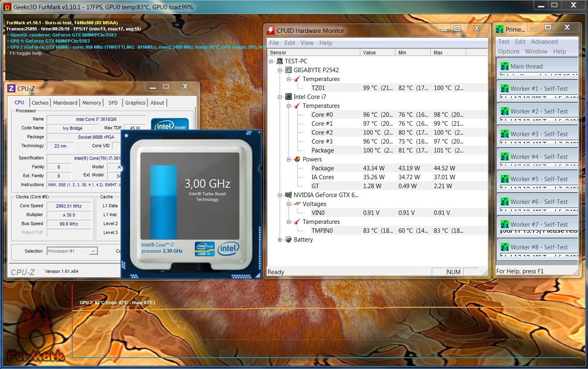Collapse the Powers node
Viewport: 588px width, 369px height.
[289, 159]
